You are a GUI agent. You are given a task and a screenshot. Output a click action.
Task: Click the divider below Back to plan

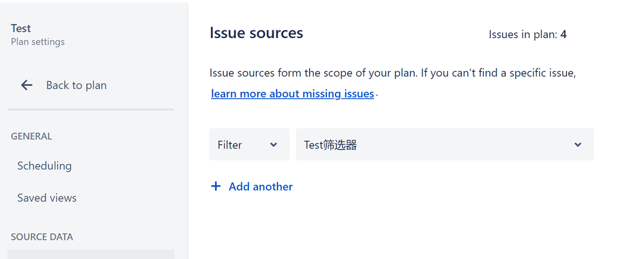point(91,109)
